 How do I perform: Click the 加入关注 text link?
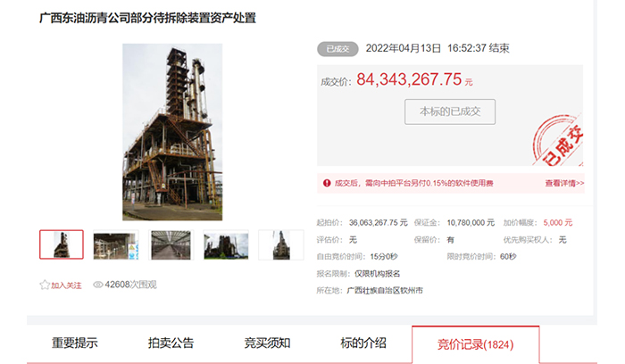tap(66, 285)
